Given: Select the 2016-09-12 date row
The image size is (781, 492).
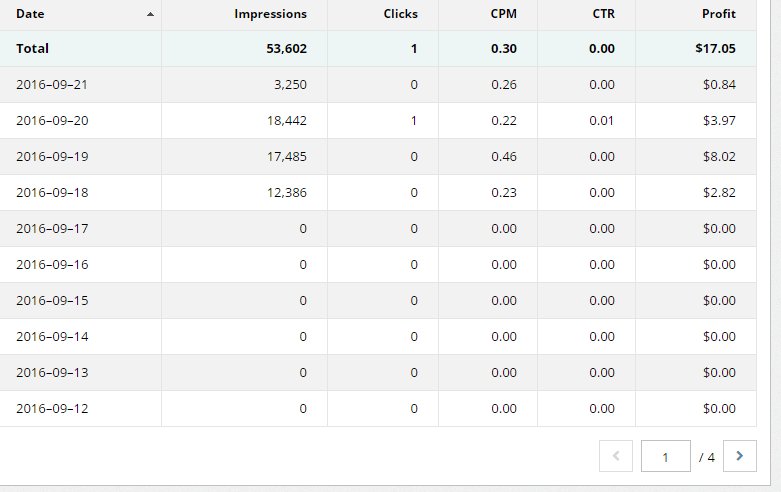Looking at the screenshot, I should (x=52, y=409).
